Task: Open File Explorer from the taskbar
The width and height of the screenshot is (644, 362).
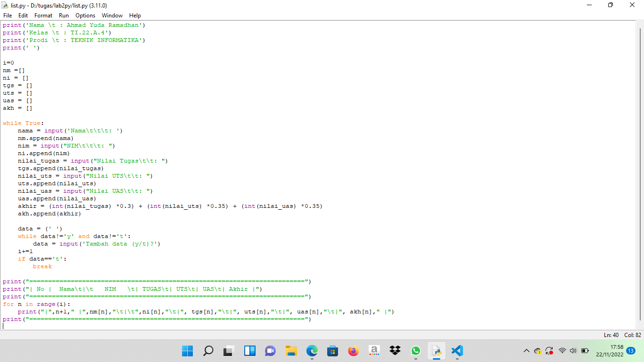Action: 291,351
